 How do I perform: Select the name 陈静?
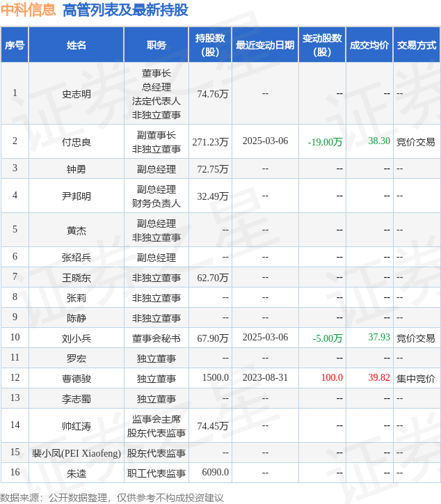(77, 318)
